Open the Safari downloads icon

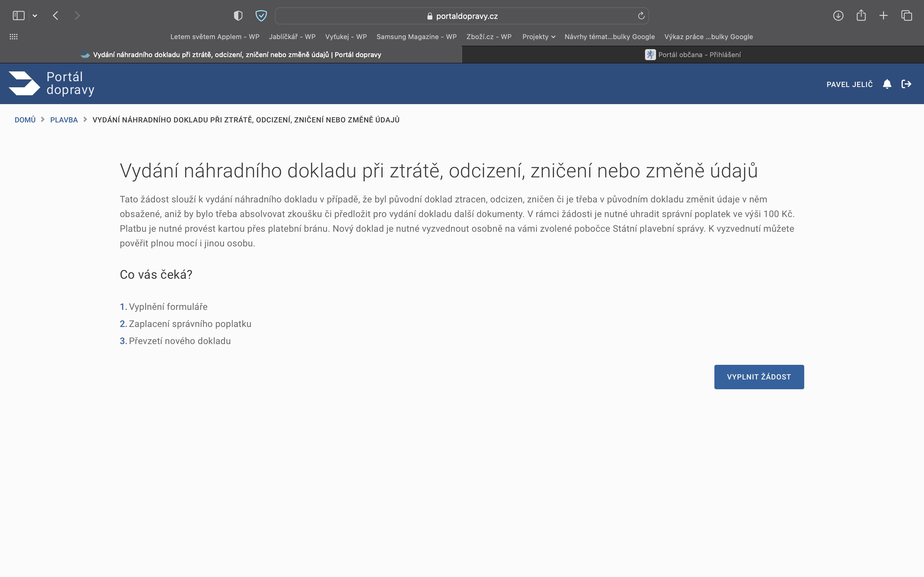pyautogui.click(x=838, y=16)
